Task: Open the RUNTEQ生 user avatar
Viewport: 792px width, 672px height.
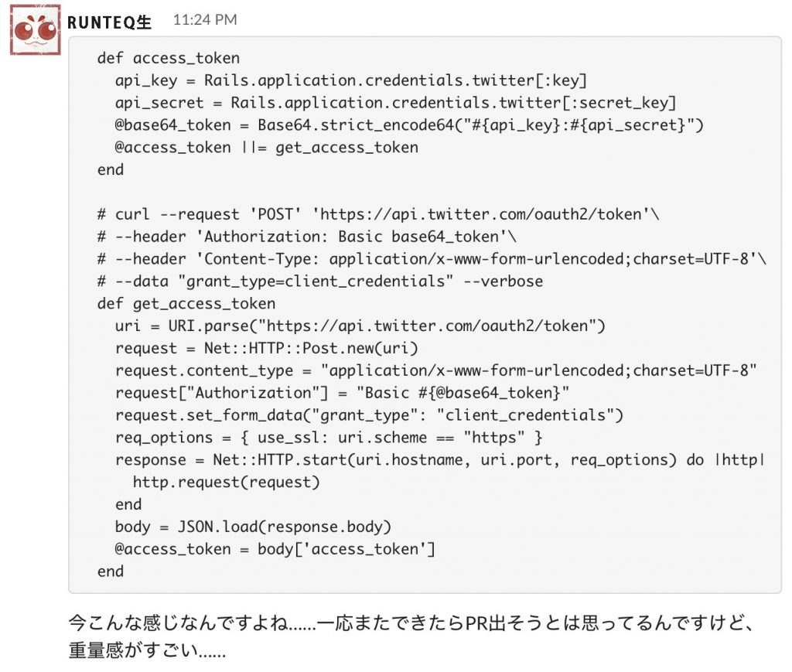Action: 36,30
